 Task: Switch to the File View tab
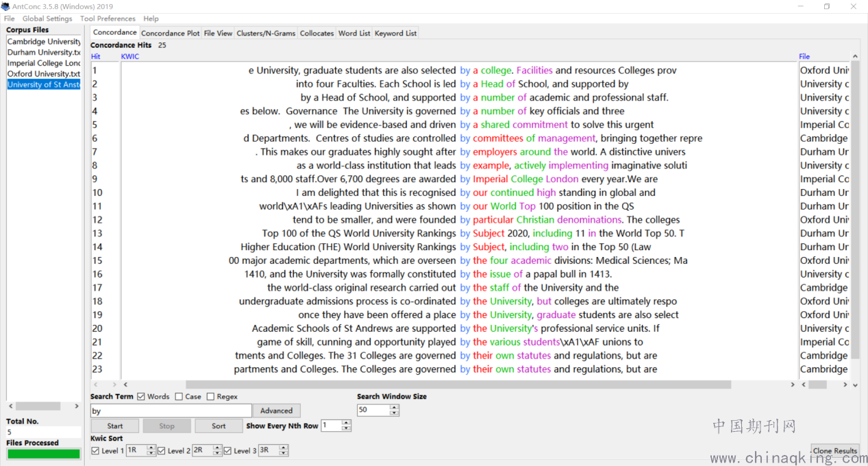218,33
